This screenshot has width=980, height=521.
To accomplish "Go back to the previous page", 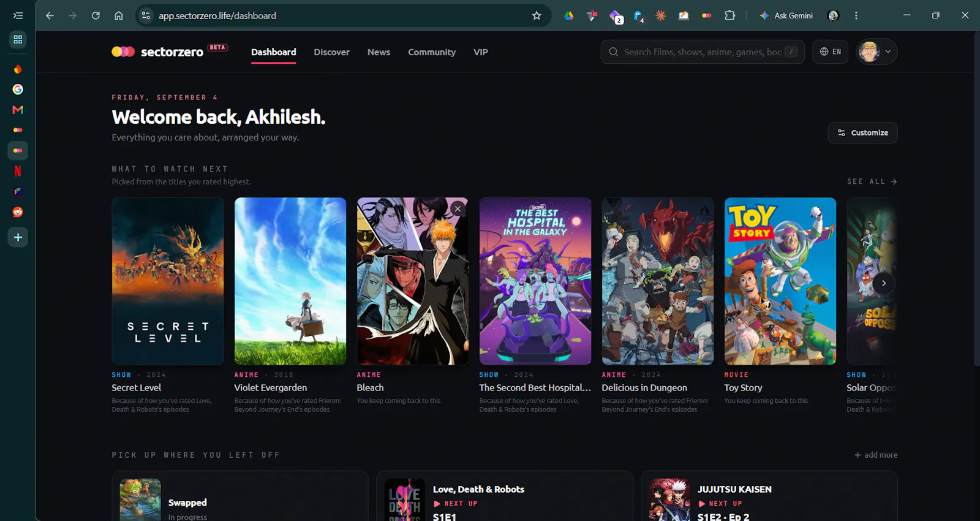I will pos(50,15).
